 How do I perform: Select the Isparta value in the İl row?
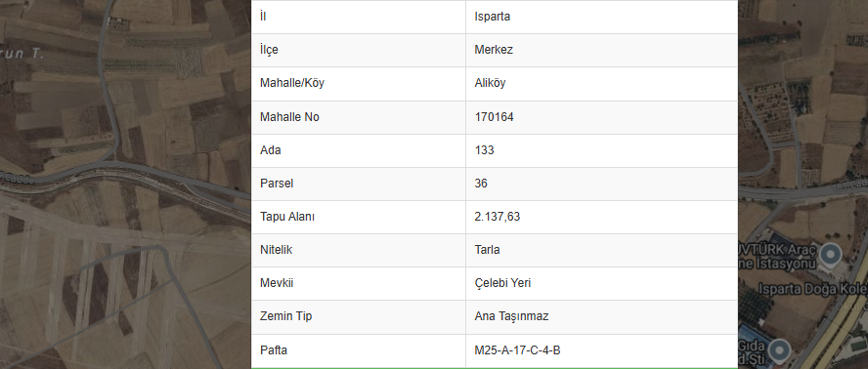tap(492, 17)
